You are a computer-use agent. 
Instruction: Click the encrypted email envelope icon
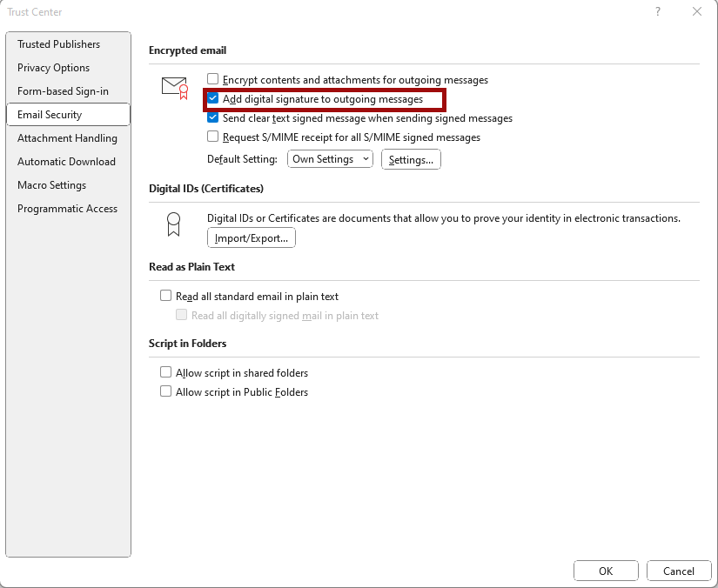pos(175,88)
